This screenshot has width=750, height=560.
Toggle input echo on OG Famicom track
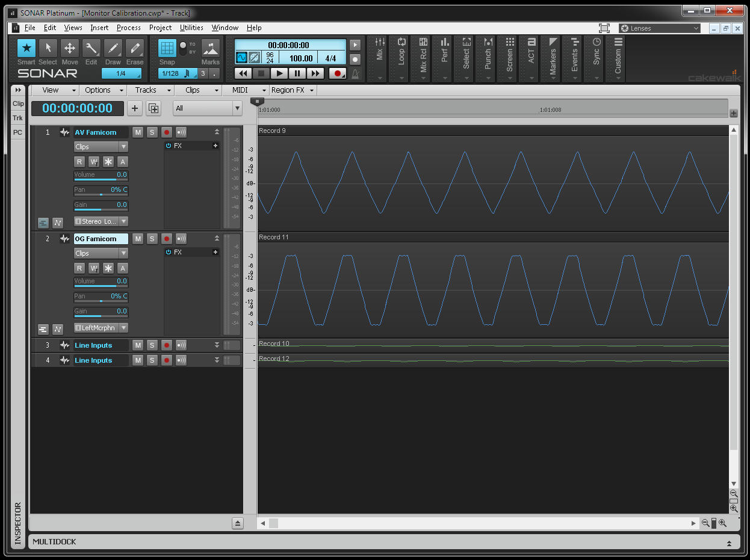click(x=181, y=239)
